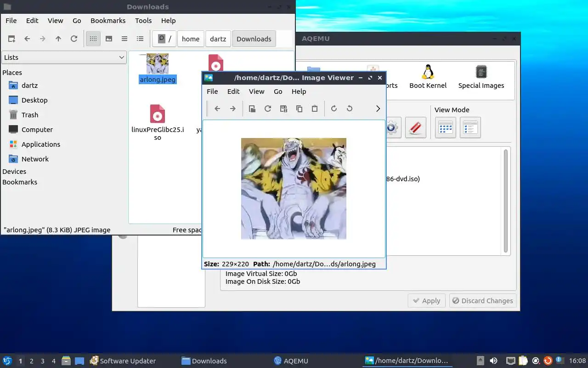This screenshot has width=588, height=368.
Task: Open file manager Go menu
Action: [77, 20]
